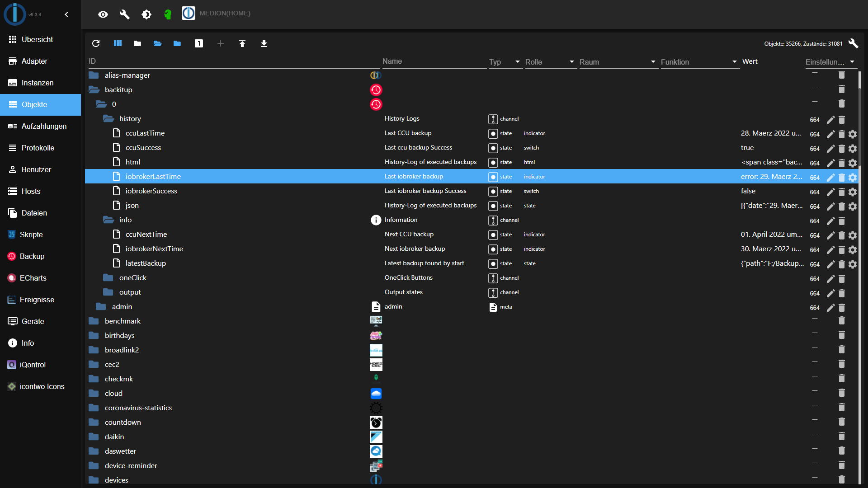Open system settings wrench in top bar
The image size is (868, 488).
[x=125, y=14]
